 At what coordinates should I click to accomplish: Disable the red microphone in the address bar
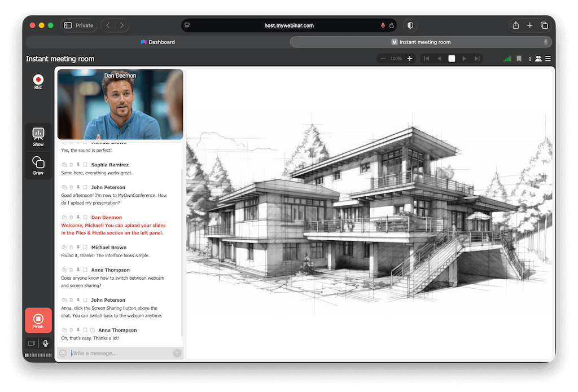[x=383, y=25]
